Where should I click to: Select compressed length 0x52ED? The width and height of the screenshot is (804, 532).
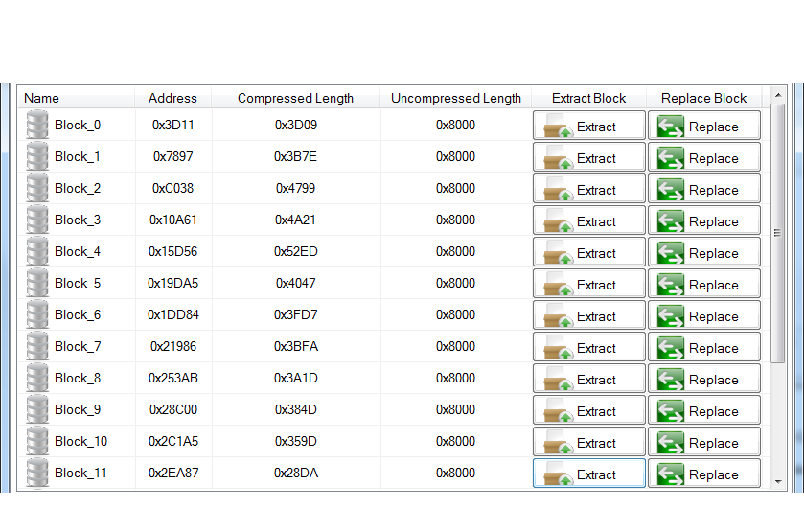pos(295,251)
